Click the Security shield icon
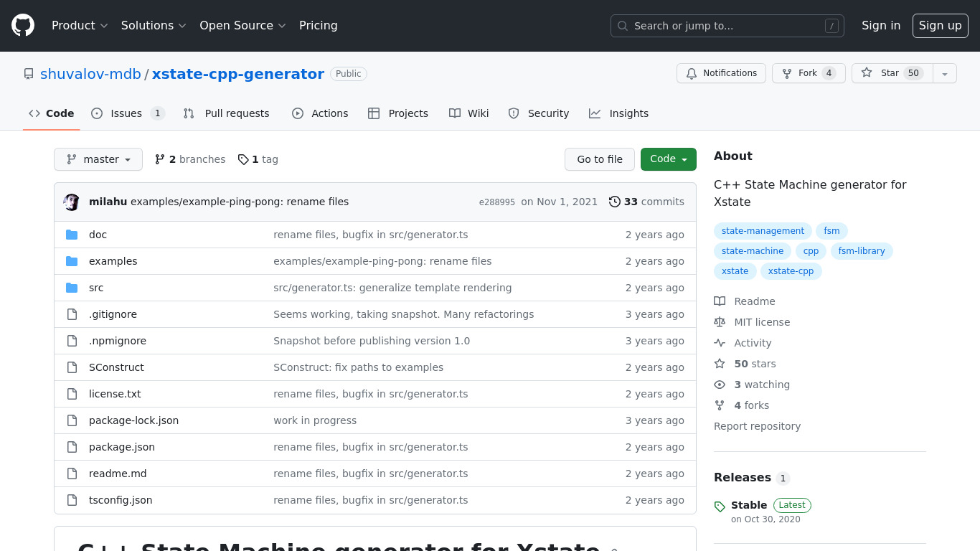The width and height of the screenshot is (980, 551). click(514, 113)
